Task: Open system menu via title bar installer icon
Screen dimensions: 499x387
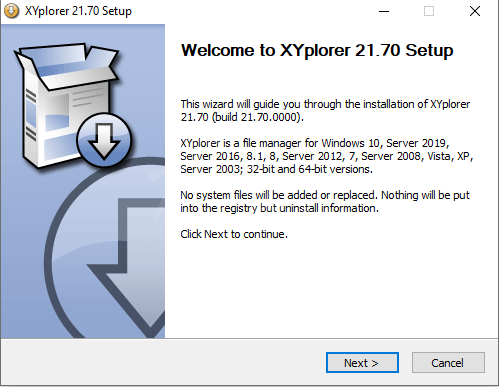Action: coord(11,11)
